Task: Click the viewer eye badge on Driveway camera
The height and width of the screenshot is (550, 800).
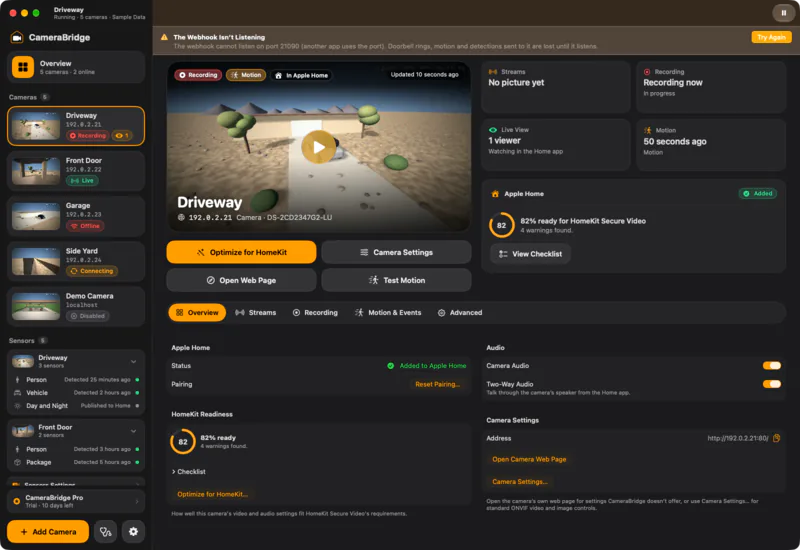Action: click(x=122, y=136)
